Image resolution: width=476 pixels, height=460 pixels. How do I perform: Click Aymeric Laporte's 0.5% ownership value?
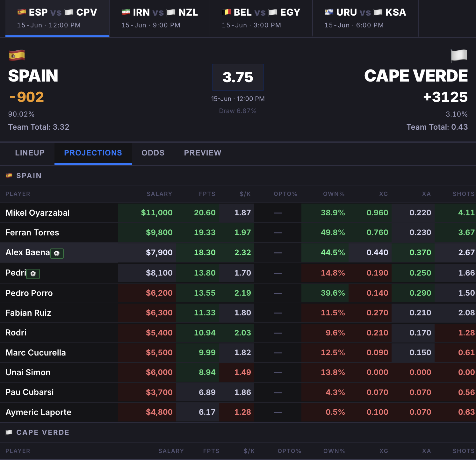(x=335, y=412)
